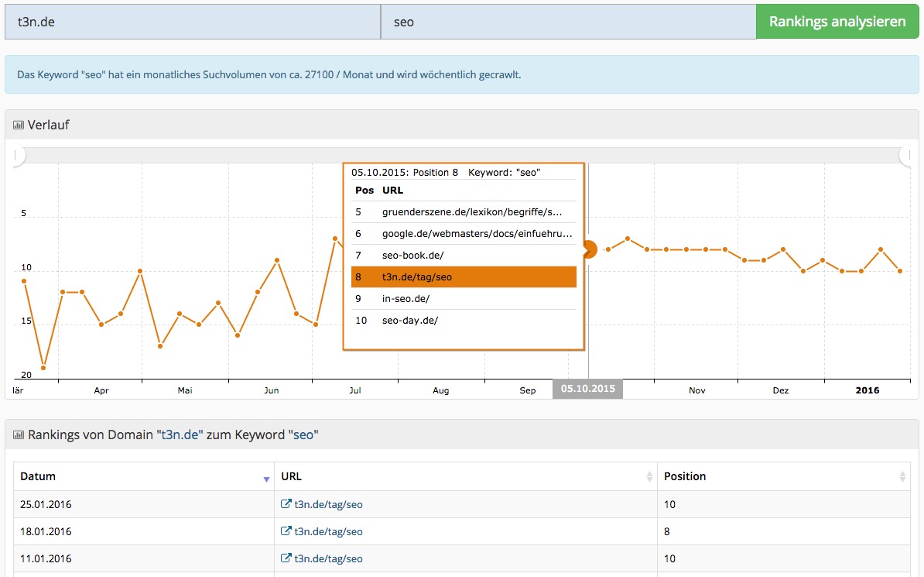
Task: Click the sort arrows in the Position column header
Action: (x=902, y=477)
